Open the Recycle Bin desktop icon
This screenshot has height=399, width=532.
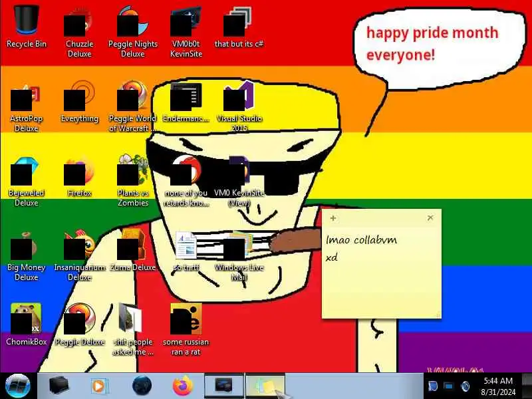tap(27, 27)
